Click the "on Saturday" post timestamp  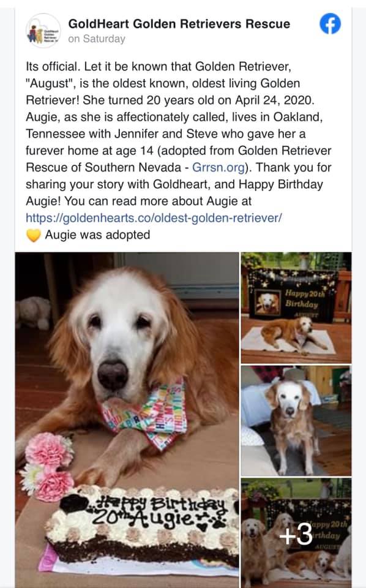coord(97,39)
